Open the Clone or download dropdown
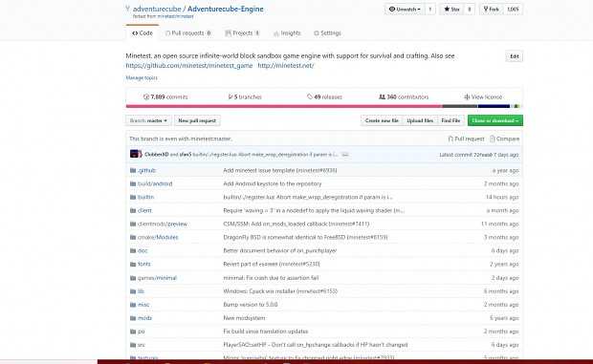The width and height of the screenshot is (593, 364). [495, 120]
